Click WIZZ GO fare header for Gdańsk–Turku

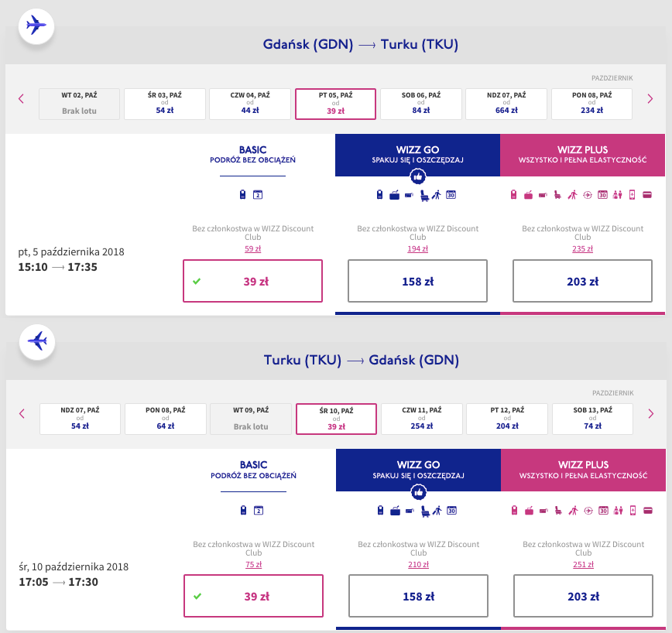click(x=418, y=155)
